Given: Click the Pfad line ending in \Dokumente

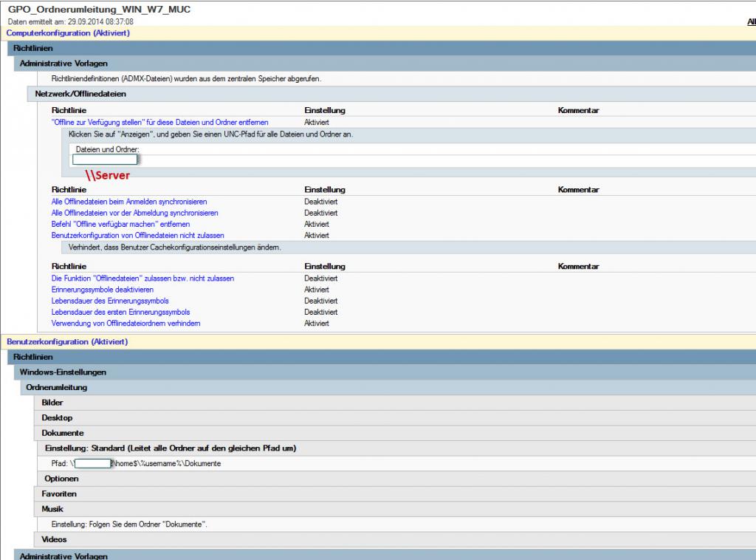Looking at the screenshot, I should pos(136,463).
